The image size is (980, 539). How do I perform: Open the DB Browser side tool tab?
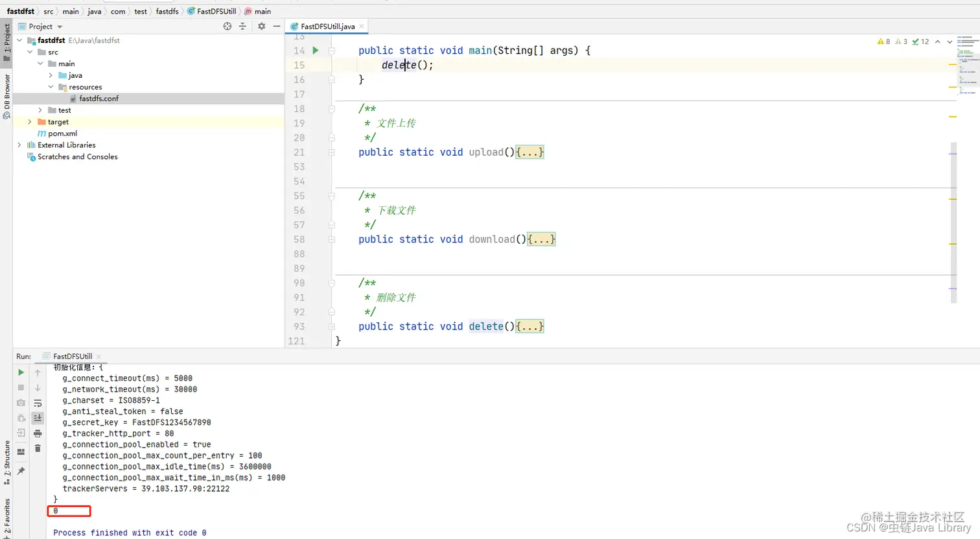[6, 96]
